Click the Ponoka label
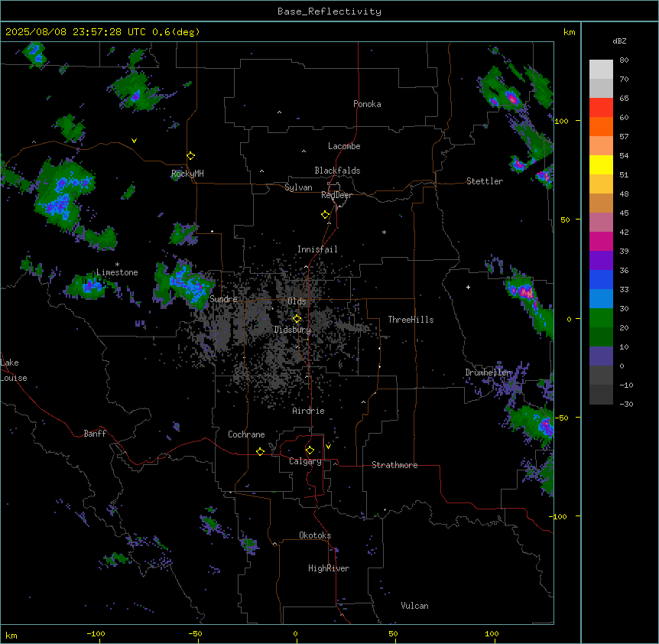Screen dimensions: 659x644 [367, 104]
